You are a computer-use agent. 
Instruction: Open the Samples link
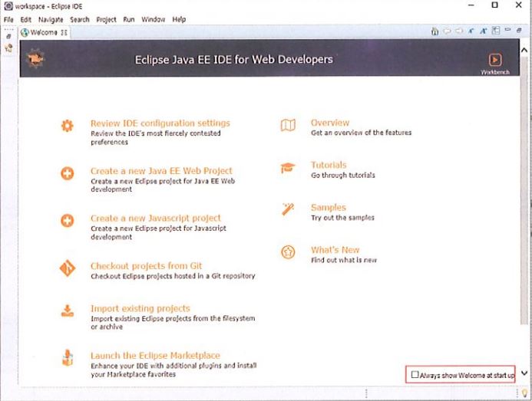pos(329,208)
